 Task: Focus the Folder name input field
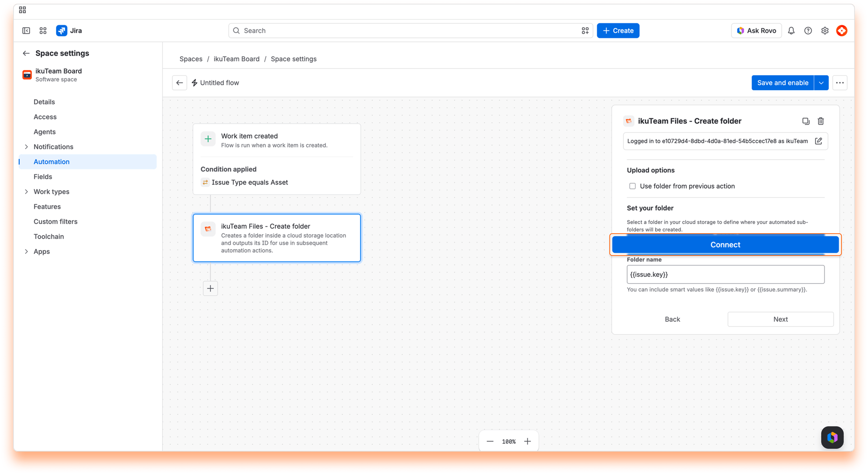(x=725, y=274)
